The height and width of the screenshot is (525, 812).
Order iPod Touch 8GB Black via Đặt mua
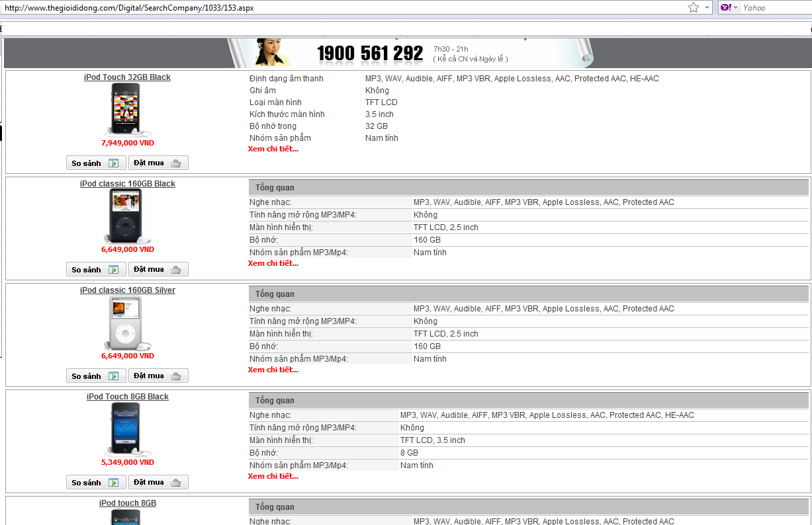(x=158, y=482)
